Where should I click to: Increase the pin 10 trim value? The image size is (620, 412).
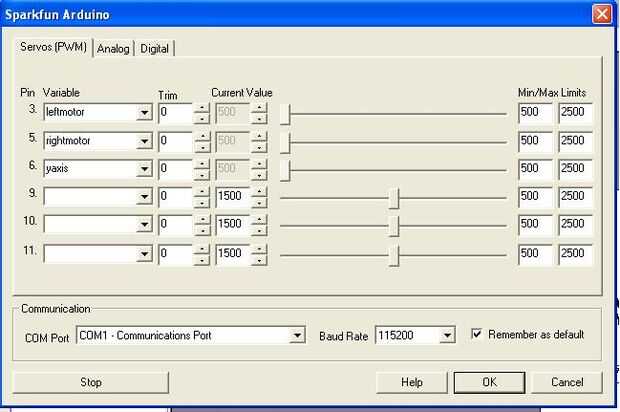tap(202, 219)
